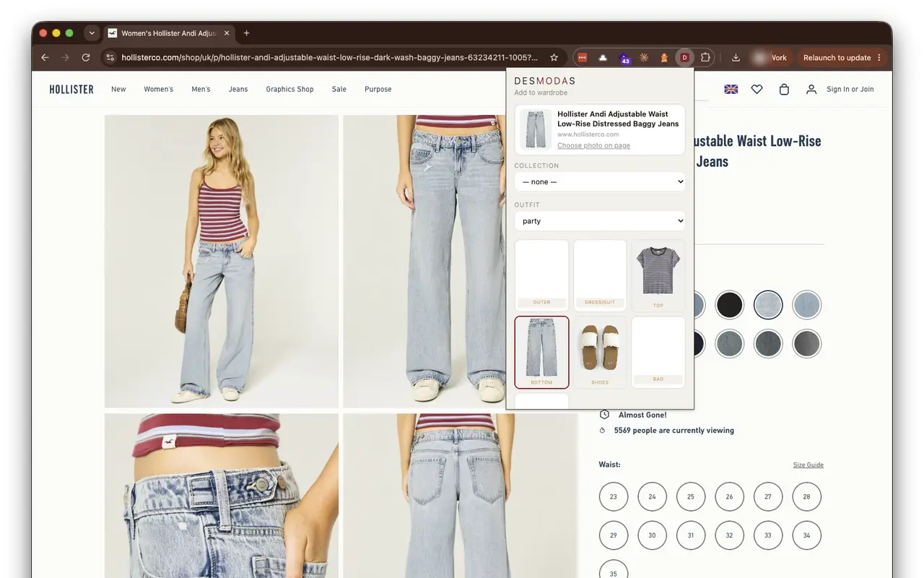Open the Chrome extensions puzzle menu
This screenshot has height=578, width=924.
point(705,58)
